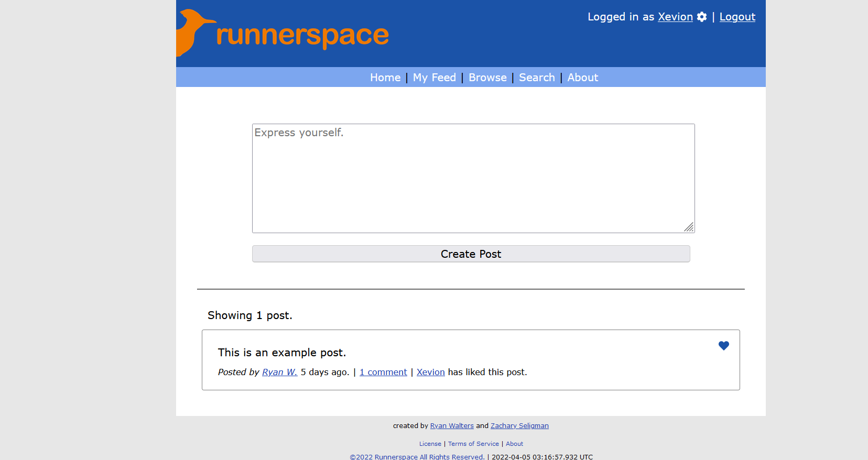Open About in the top navigation bar
This screenshot has height=460, width=868.
582,78
